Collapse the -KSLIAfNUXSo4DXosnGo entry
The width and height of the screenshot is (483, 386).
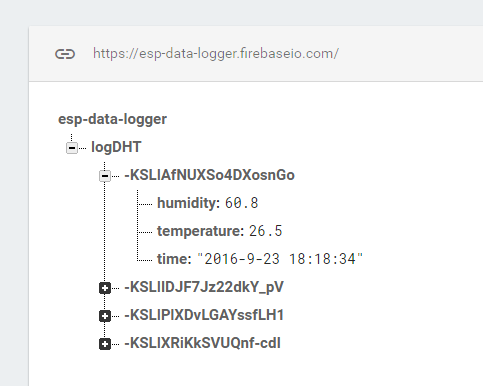105,176
